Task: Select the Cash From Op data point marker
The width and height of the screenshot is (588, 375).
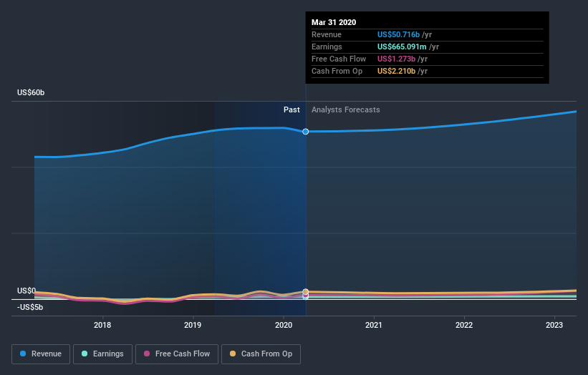Action: (306, 291)
